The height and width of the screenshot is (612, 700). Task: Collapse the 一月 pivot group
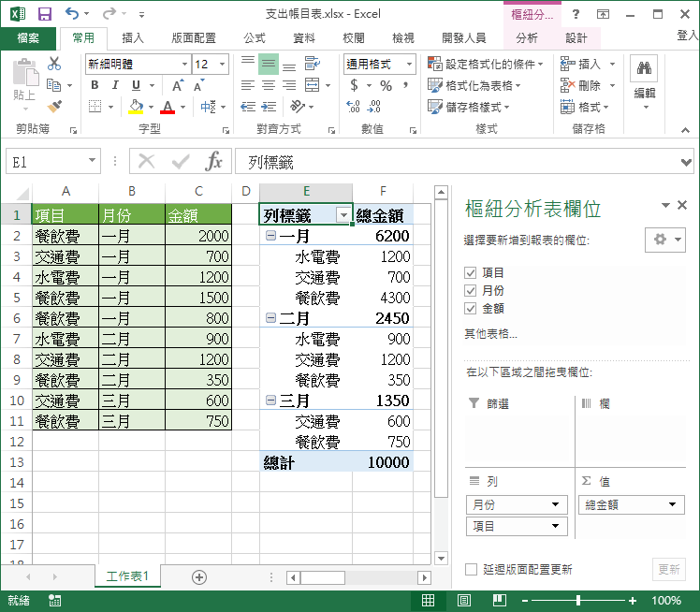(x=270, y=235)
